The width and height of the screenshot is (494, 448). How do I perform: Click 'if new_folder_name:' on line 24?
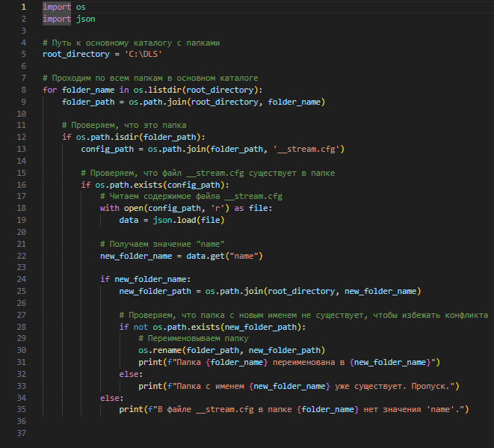click(x=146, y=280)
